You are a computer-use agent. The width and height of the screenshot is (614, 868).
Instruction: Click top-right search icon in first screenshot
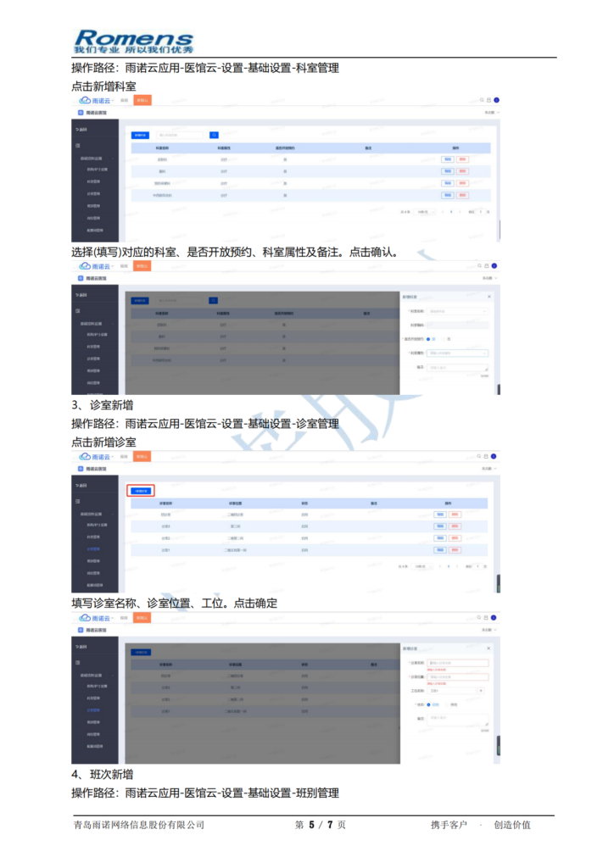tap(482, 100)
